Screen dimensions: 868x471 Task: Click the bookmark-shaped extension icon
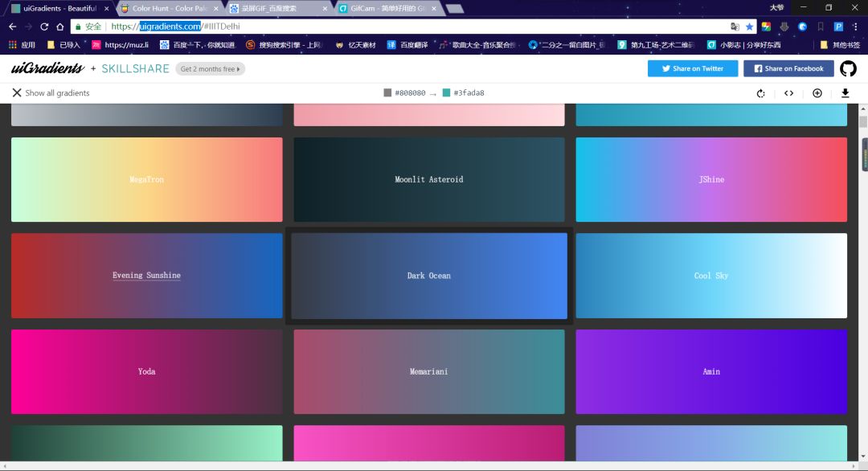tap(821, 27)
